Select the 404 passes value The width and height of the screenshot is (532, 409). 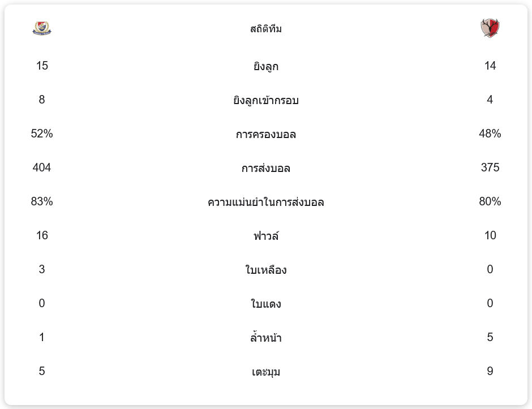tap(42, 167)
